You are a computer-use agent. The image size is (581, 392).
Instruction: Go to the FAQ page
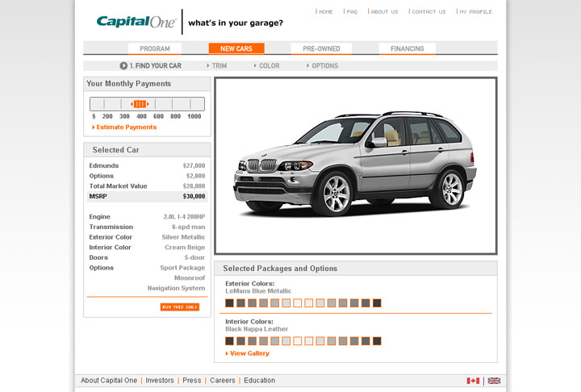(x=351, y=12)
